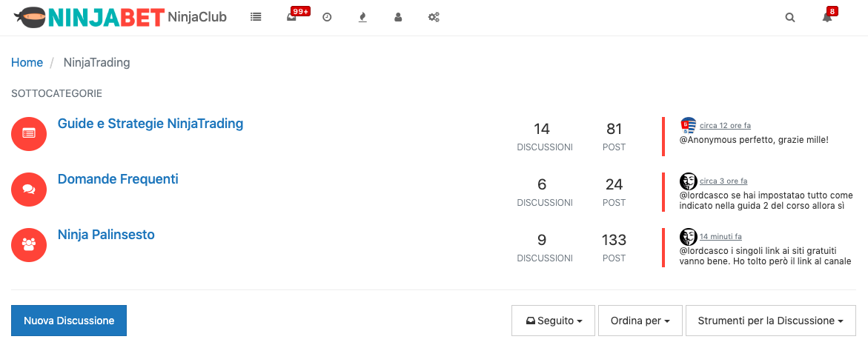Click the NinjaBet logo
The height and width of the screenshot is (345, 868).
(88, 17)
